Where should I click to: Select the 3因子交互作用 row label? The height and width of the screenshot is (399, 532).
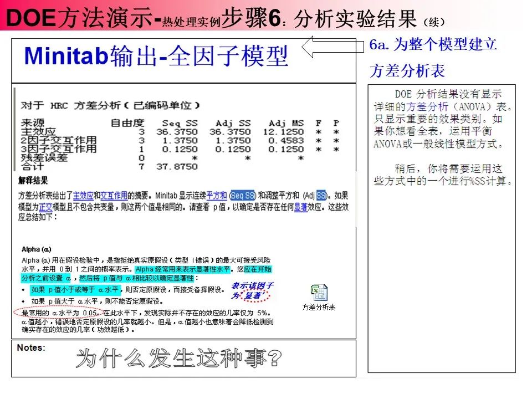tap(59, 149)
